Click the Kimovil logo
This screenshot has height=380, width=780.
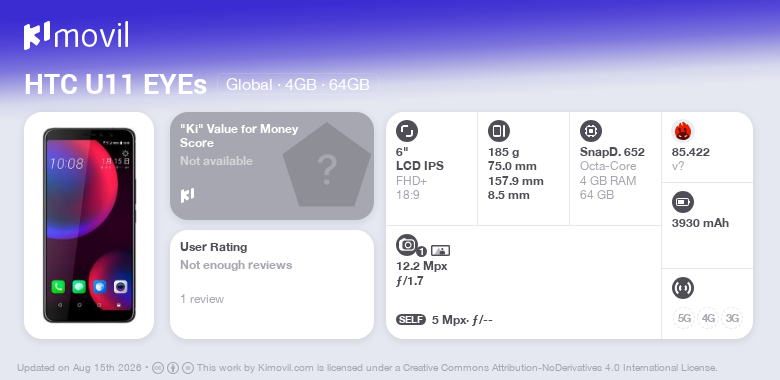point(76,36)
